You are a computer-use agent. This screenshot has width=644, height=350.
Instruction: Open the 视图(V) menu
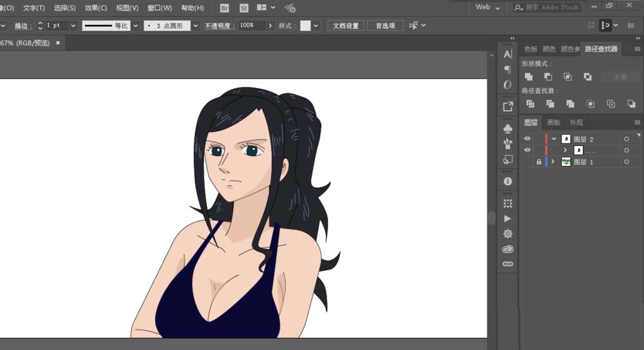coord(128,8)
